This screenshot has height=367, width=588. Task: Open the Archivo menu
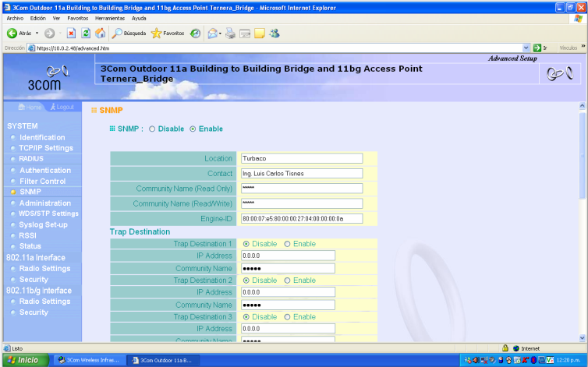(15, 18)
